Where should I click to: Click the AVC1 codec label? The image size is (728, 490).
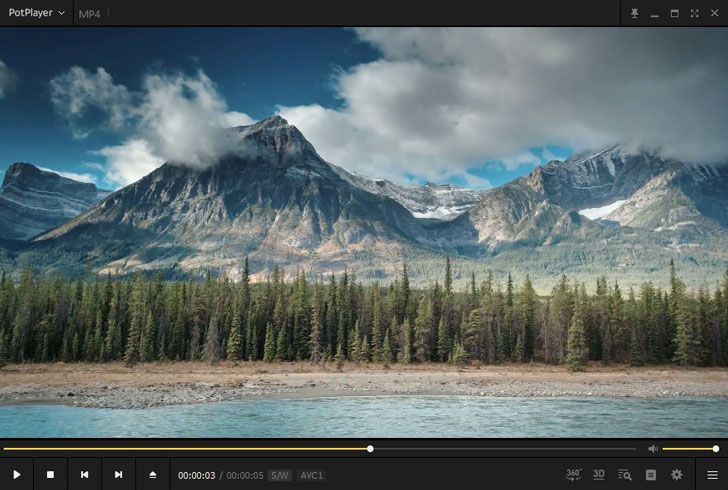coord(311,476)
